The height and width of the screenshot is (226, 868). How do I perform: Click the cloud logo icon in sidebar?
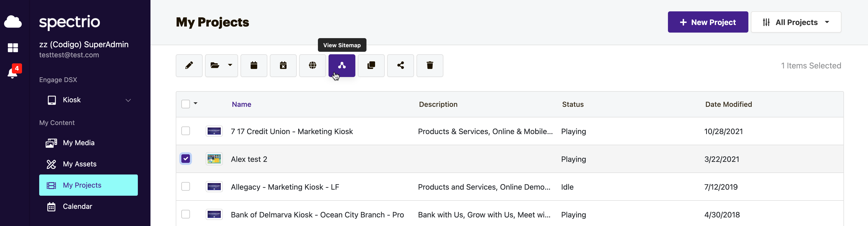coord(13,21)
